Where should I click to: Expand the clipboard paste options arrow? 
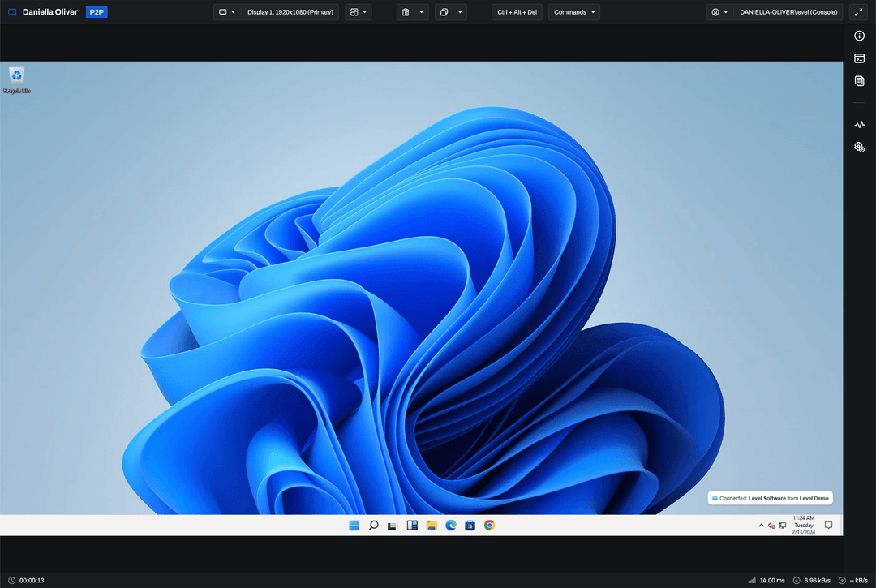point(421,12)
